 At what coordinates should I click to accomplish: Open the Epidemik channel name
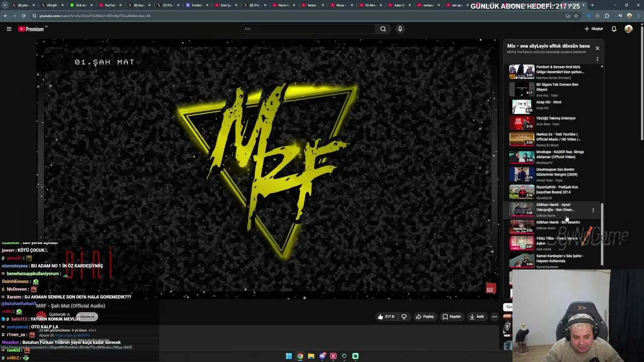point(57,315)
